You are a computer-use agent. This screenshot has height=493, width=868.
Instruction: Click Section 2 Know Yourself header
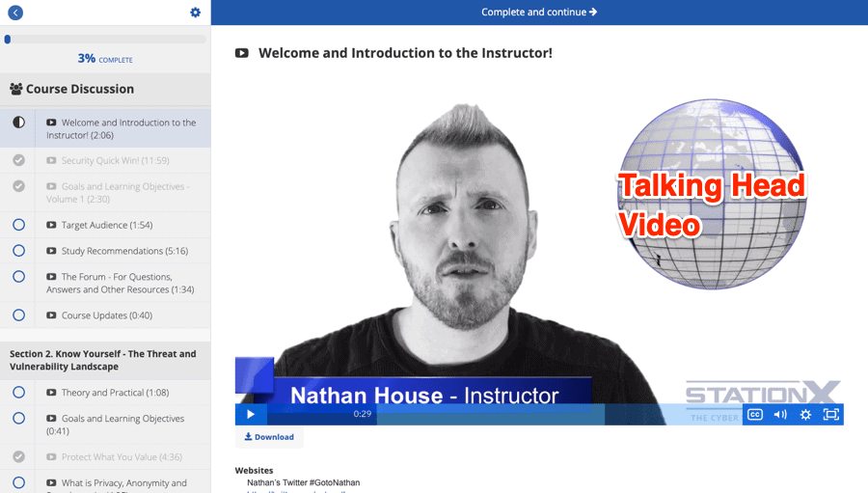click(105, 360)
